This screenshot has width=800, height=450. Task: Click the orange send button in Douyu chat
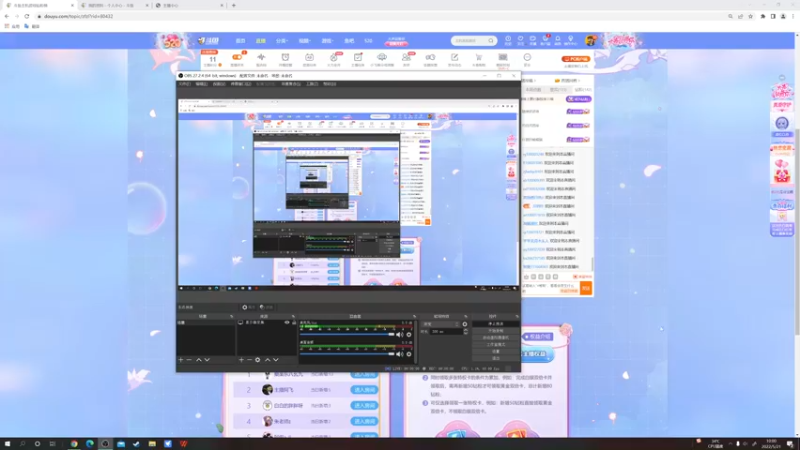coord(586,288)
